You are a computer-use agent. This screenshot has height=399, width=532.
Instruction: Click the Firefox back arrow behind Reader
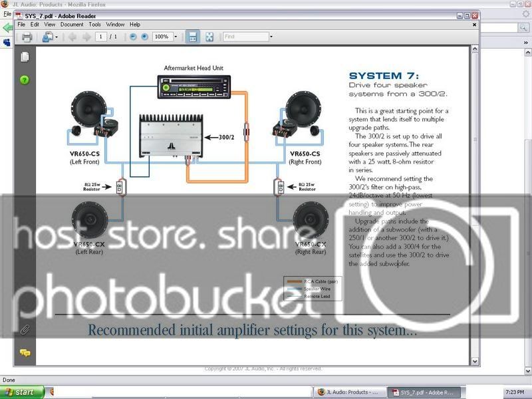(x=7, y=27)
